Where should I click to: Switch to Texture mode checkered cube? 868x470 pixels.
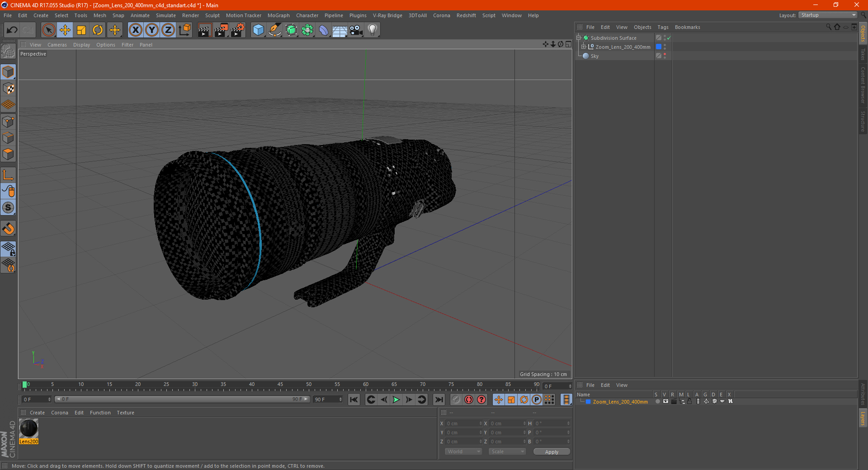(8, 89)
